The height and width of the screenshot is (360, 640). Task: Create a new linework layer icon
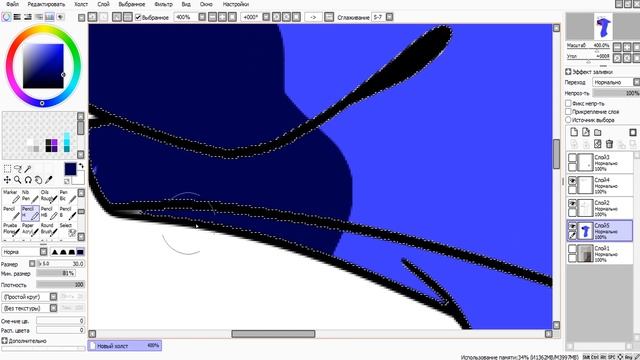[x=586, y=132]
